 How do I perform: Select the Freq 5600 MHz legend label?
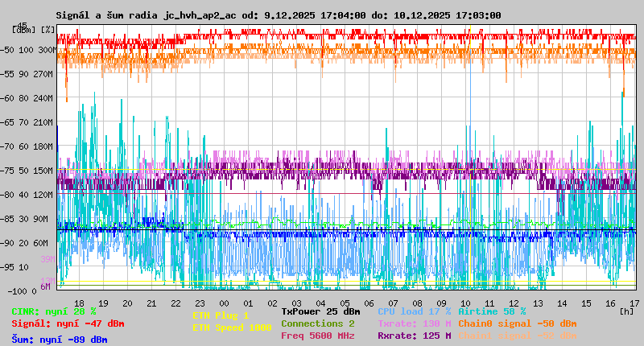point(318,336)
